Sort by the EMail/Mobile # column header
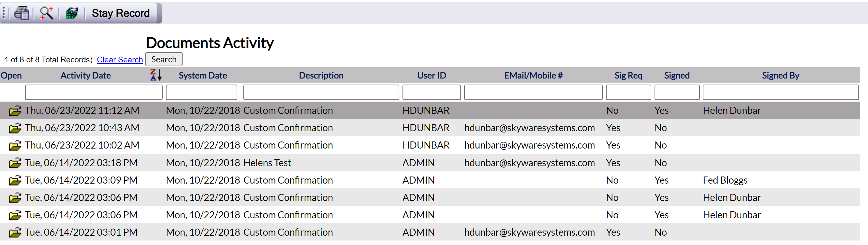 point(533,76)
